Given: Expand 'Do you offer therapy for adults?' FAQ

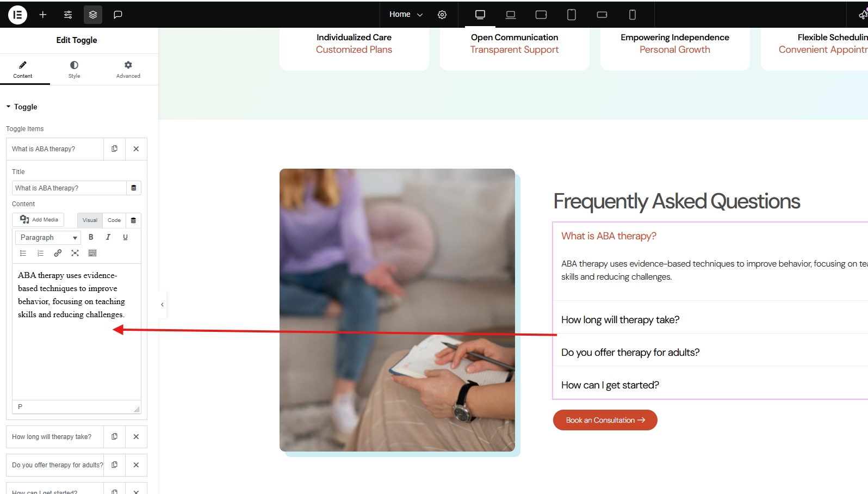Looking at the screenshot, I should [630, 353].
